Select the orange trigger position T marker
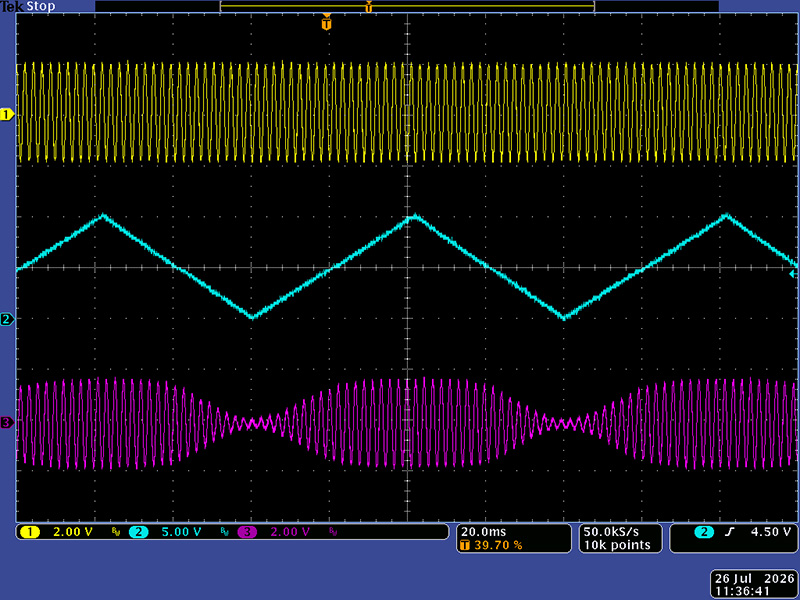This screenshot has height=600, width=800. coord(327,23)
